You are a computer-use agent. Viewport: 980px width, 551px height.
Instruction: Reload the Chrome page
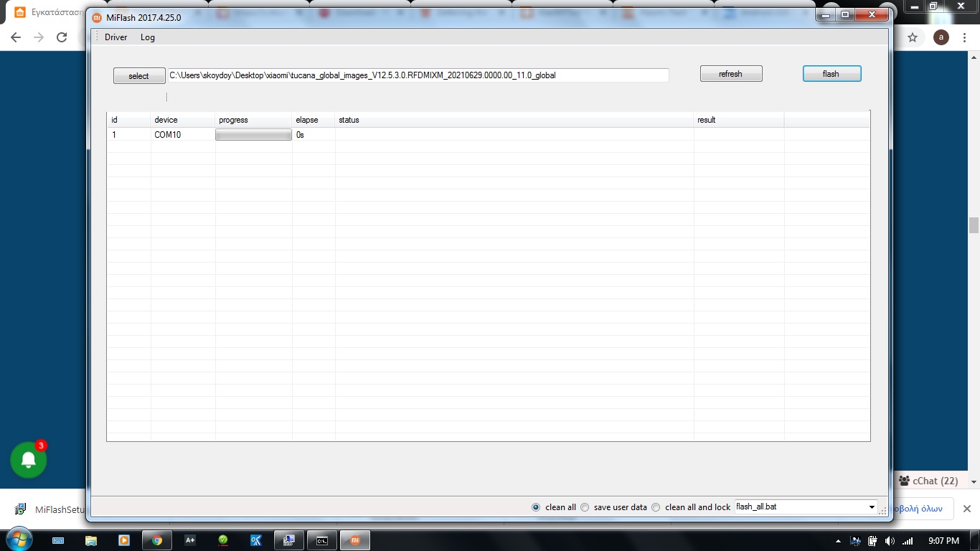coord(62,37)
